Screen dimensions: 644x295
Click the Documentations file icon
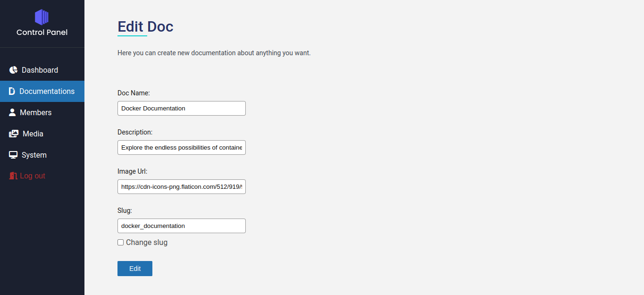click(x=12, y=91)
